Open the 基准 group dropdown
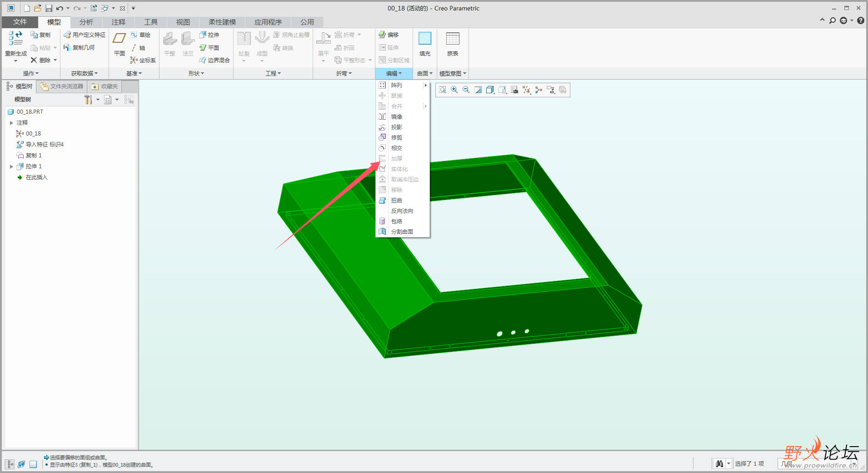The height and width of the screenshot is (473, 868). (x=134, y=73)
